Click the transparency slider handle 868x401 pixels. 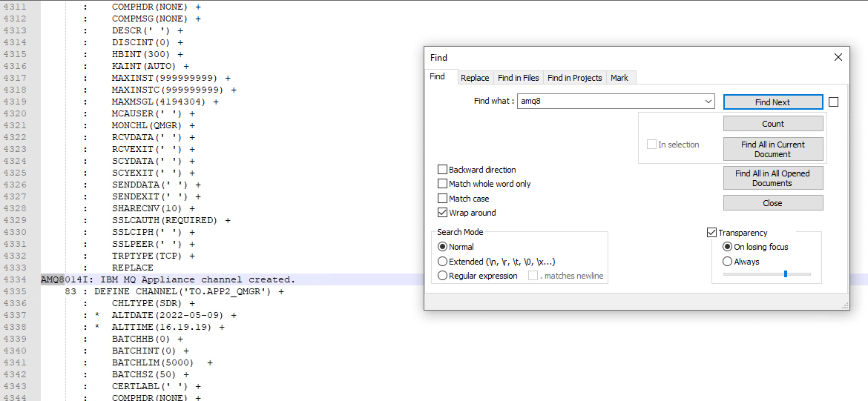[x=786, y=274]
